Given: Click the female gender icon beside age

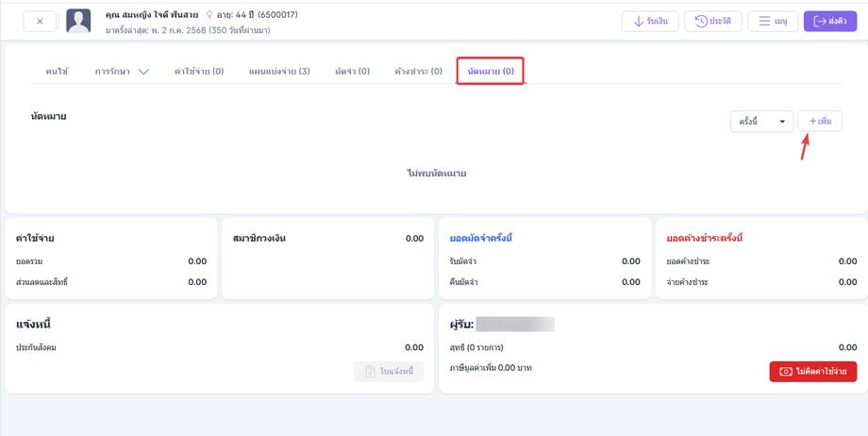Looking at the screenshot, I should pyautogui.click(x=209, y=15).
